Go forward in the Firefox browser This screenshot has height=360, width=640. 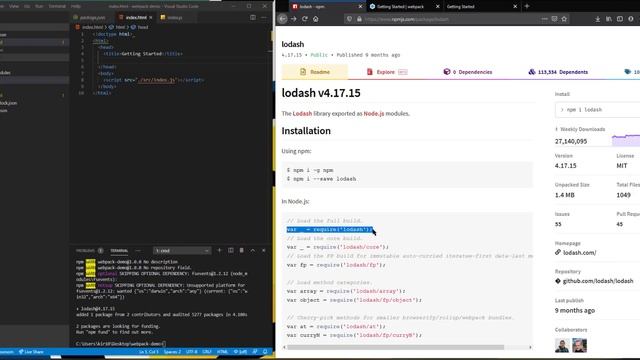[x=293, y=19]
